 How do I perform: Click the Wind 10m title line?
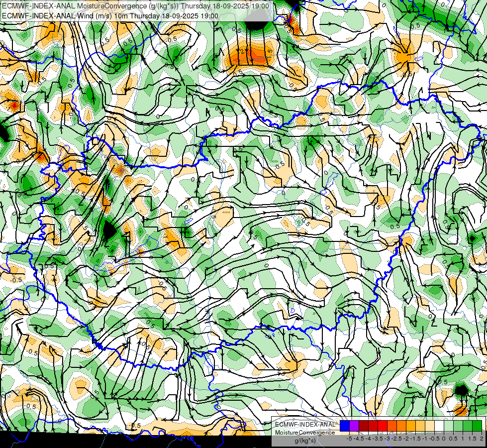110,16
